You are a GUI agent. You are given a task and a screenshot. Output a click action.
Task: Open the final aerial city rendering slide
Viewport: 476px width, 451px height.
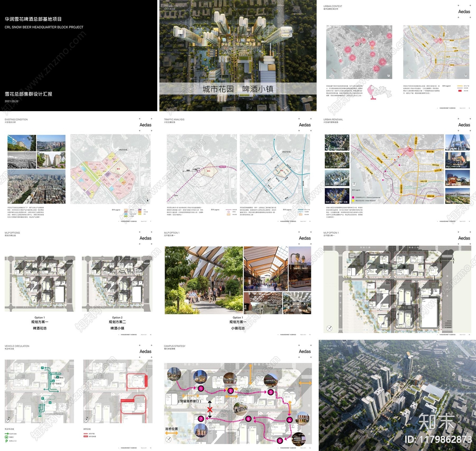[397, 395]
